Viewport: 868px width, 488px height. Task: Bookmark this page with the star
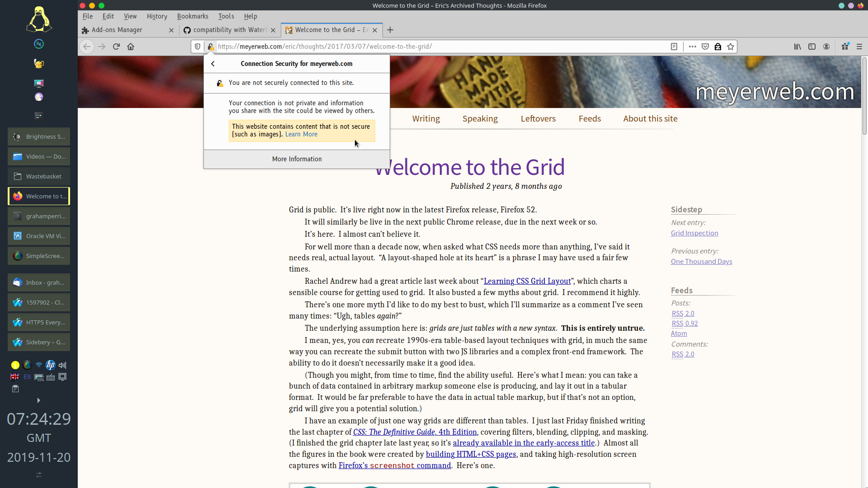pos(731,47)
